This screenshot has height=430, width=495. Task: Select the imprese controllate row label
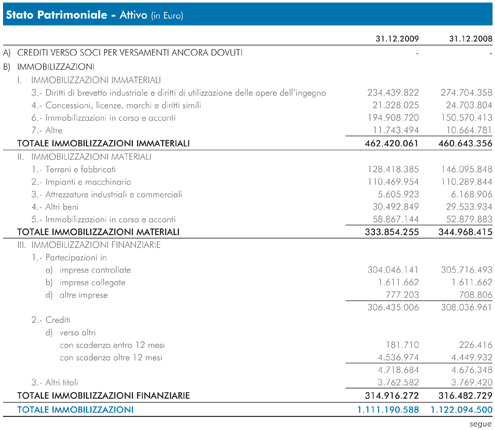coord(88,270)
